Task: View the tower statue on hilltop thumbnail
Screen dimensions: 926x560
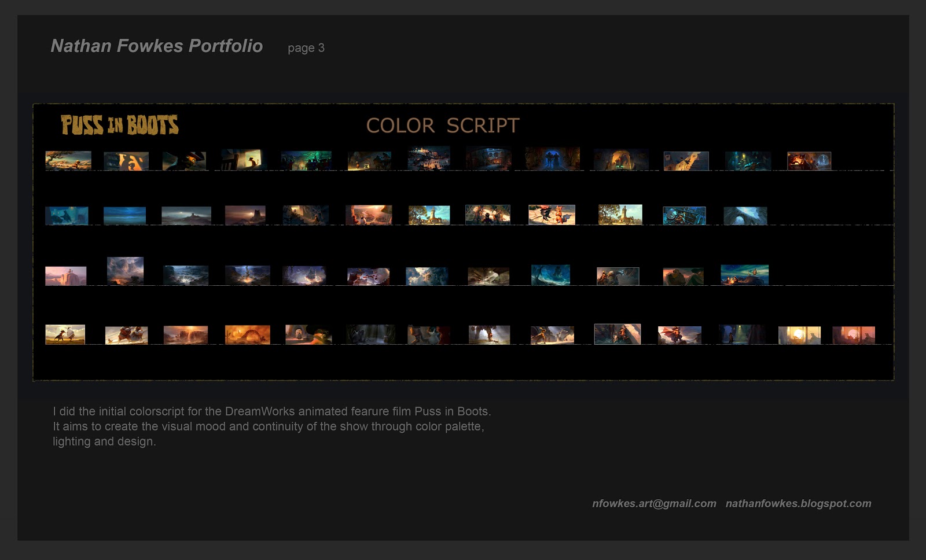Action: (620, 214)
